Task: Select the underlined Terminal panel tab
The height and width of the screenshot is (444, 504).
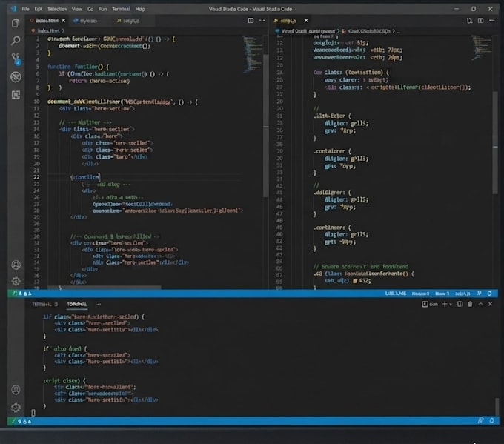Action: tap(77, 304)
